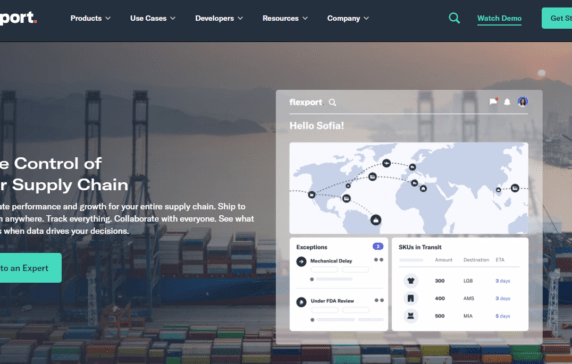Select the map marker on US west coast

pyautogui.click(x=312, y=194)
